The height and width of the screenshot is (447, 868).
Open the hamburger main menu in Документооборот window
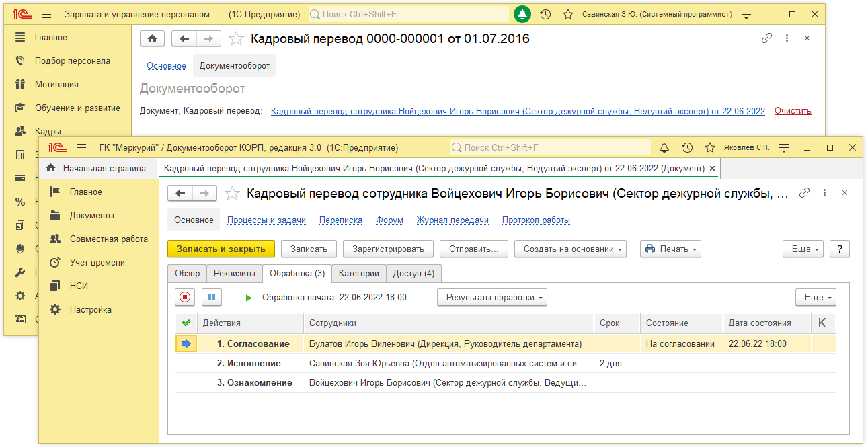tap(81, 147)
